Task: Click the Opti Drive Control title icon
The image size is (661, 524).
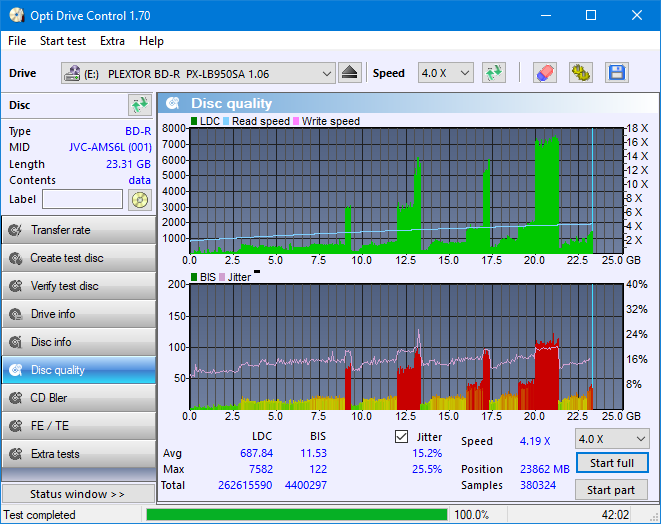Action: (17, 16)
